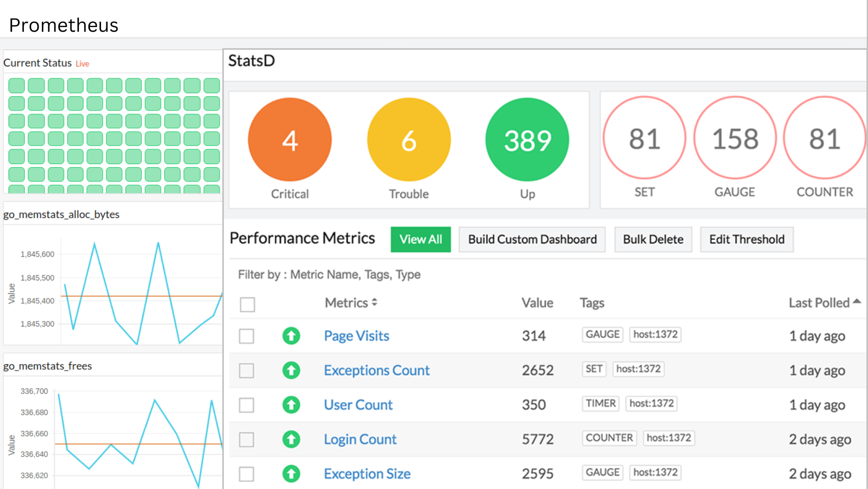This screenshot has width=868, height=489.
Task: Click the Trouble status circle showing 6
Action: (x=408, y=139)
